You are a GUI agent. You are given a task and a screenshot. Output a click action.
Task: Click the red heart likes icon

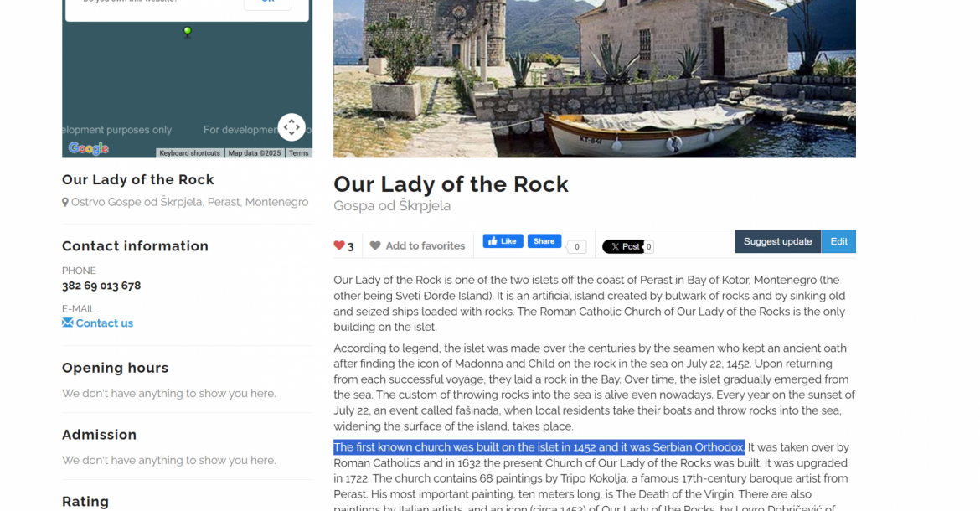point(338,245)
